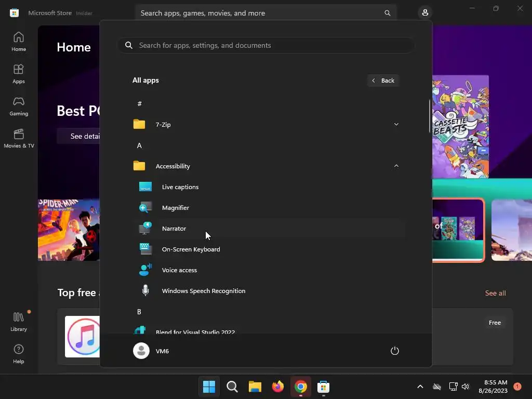The width and height of the screenshot is (532, 399).
Task: Click See details button in Store
Action: coord(79,136)
